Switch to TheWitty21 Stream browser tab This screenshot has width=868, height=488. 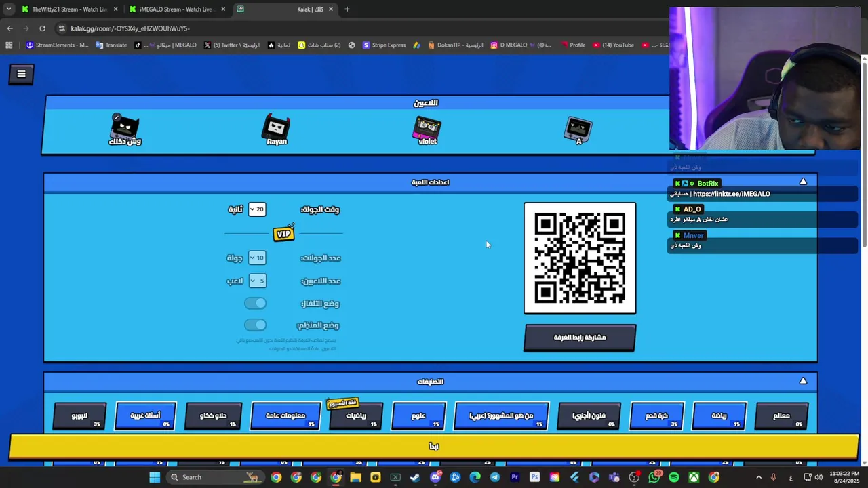[68, 9]
